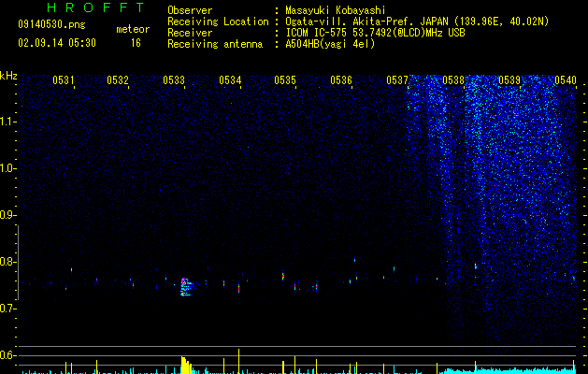This screenshot has height=374, width=588.
Task: Click the Observer label
Action: (190, 10)
